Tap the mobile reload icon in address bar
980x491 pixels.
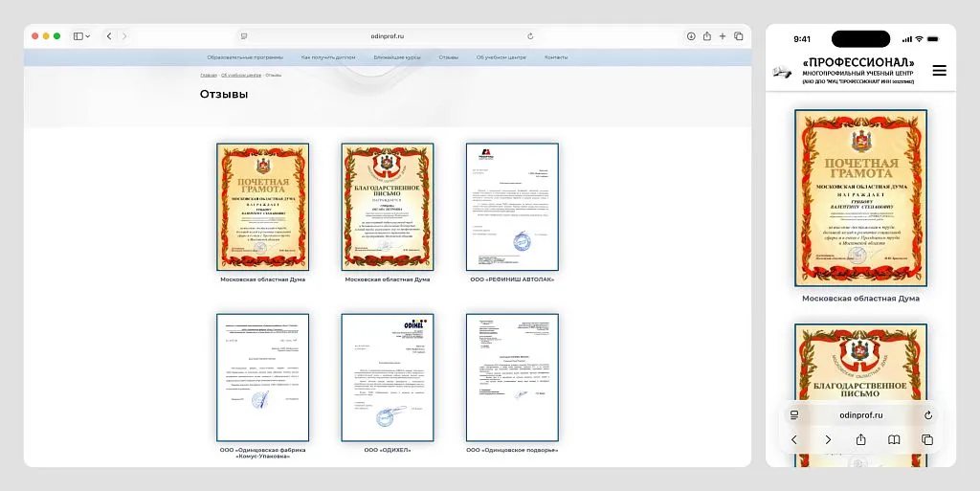click(x=927, y=415)
